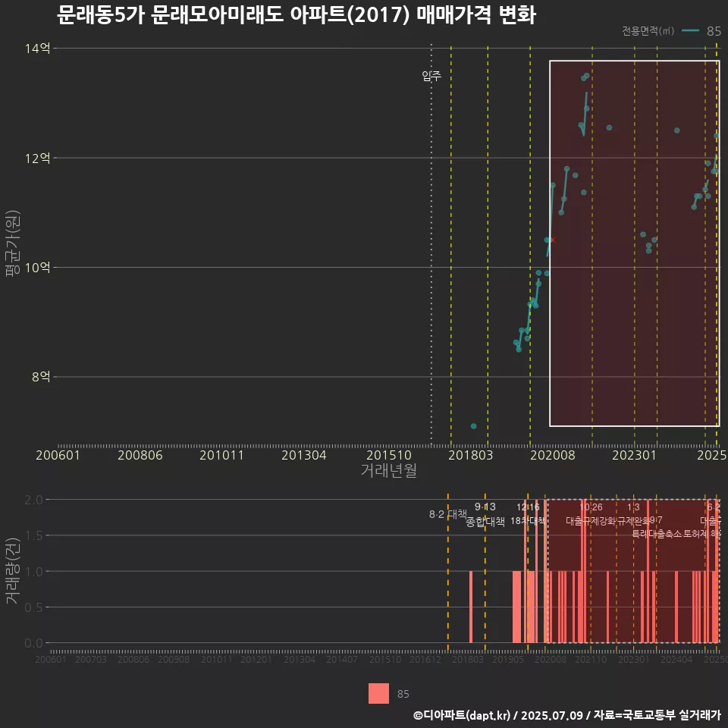Click the 1.0 label on the volume axis

pyautogui.click(x=33, y=572)
